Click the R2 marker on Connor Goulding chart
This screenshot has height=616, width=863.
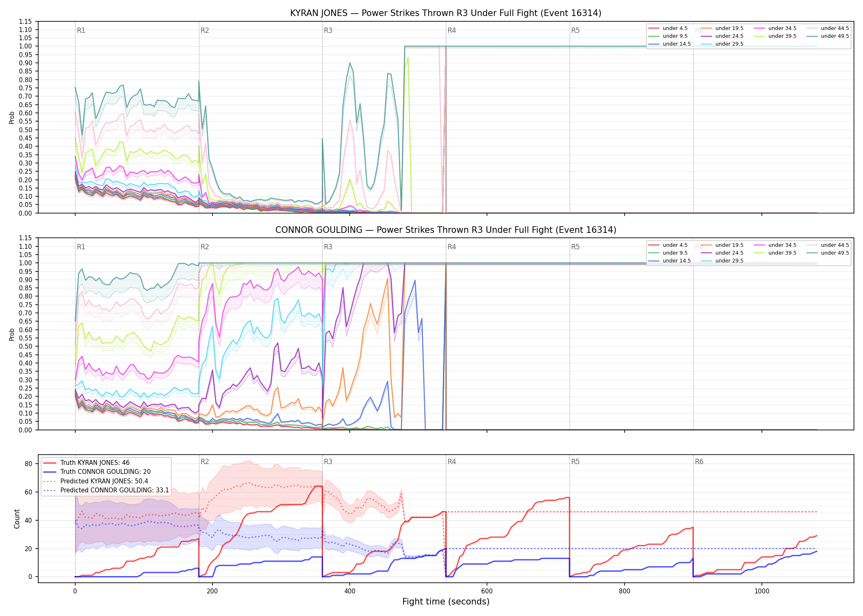205,247
